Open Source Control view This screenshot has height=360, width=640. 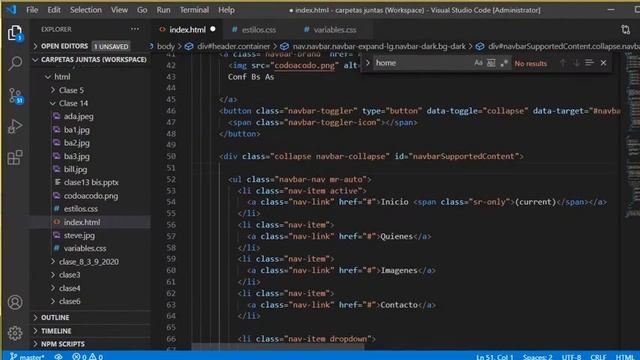click(16, 96)
